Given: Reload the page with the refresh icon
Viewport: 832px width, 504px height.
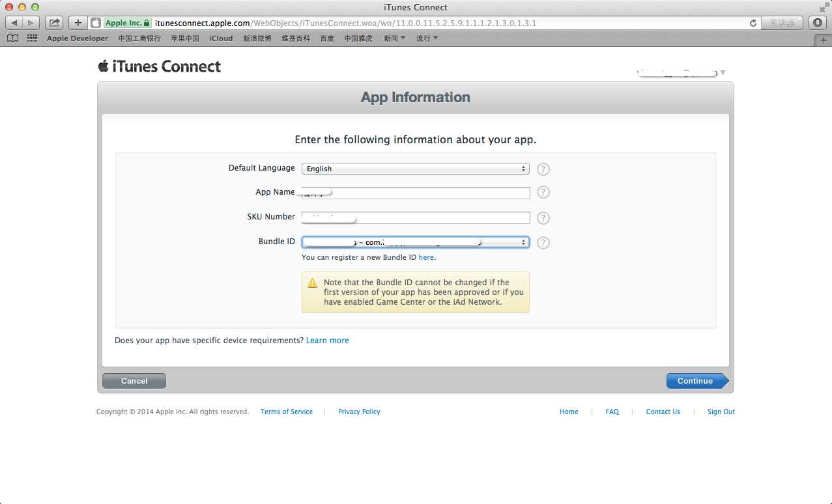Looking at the screenshot, I should pyautogui.click(x=753, y=23).
